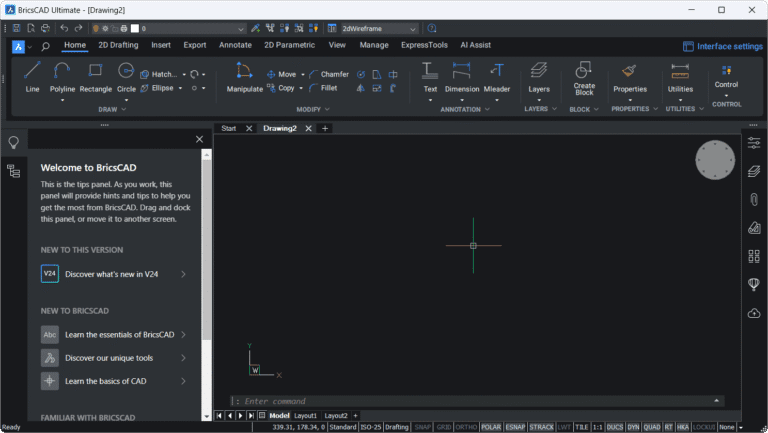Open the Move dropdown arrow

303,74
